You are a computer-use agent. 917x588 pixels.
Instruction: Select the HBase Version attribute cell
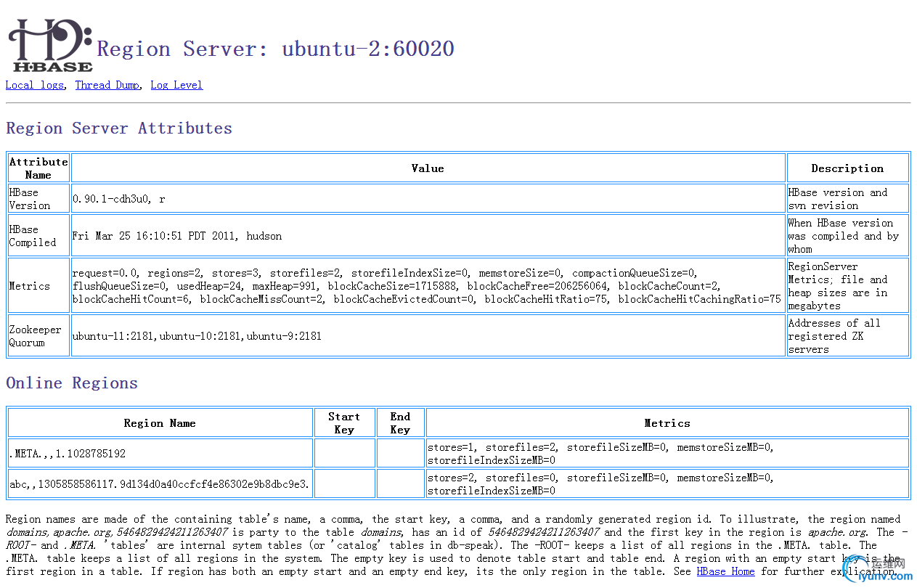click(38, 198)
